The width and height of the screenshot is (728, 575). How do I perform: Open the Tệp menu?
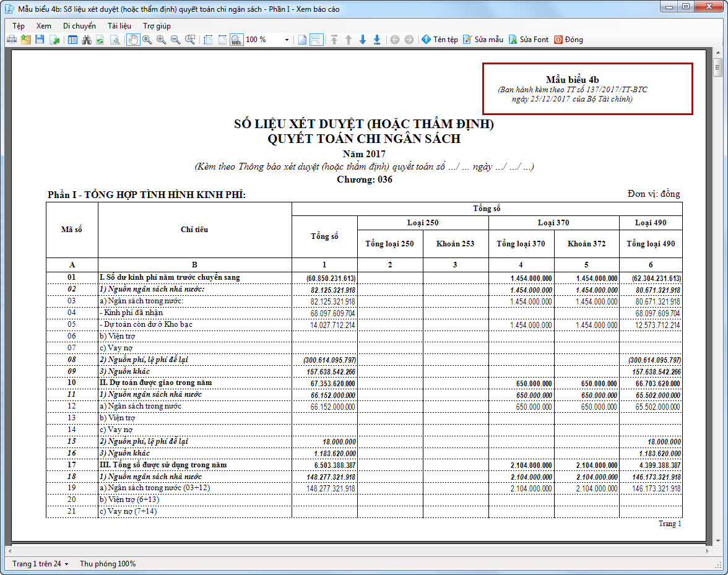(x=19, y=26)
